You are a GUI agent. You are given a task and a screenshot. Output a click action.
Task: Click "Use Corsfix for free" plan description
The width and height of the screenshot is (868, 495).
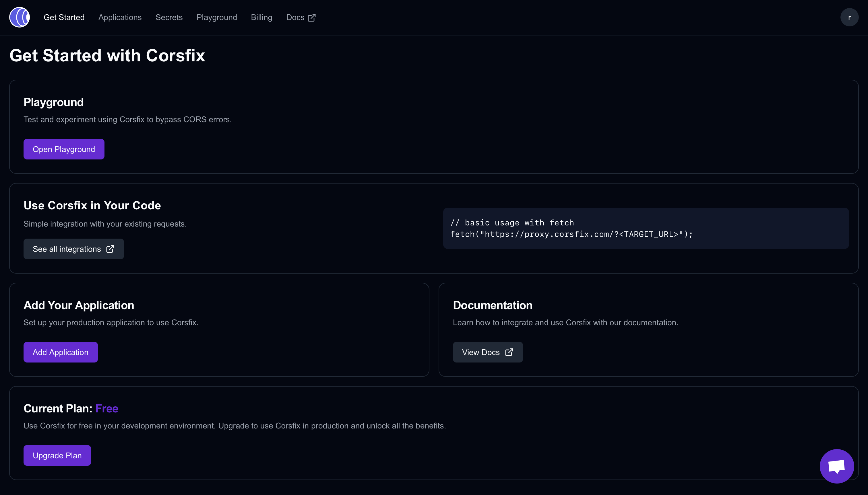[x=235, y=426]
